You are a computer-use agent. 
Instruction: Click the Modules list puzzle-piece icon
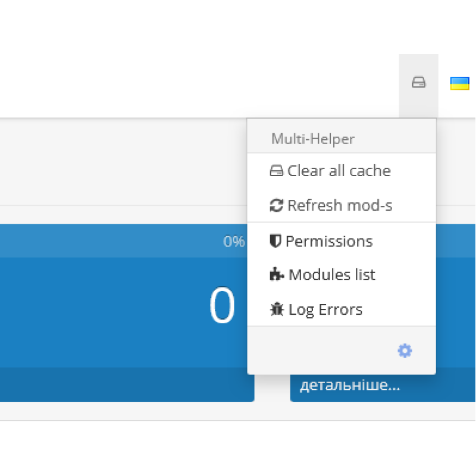[276, 274]
